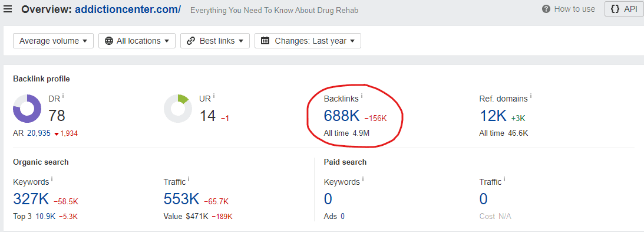Open the 327K organic keywords value
Image resolution: width=644 pixels, height=232 pixels.
point(31,199)
